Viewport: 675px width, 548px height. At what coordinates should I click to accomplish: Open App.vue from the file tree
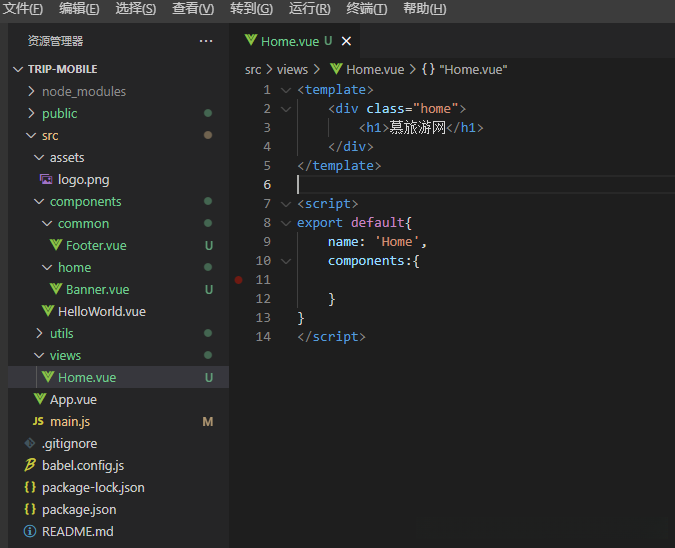click(x=73, y=399)
